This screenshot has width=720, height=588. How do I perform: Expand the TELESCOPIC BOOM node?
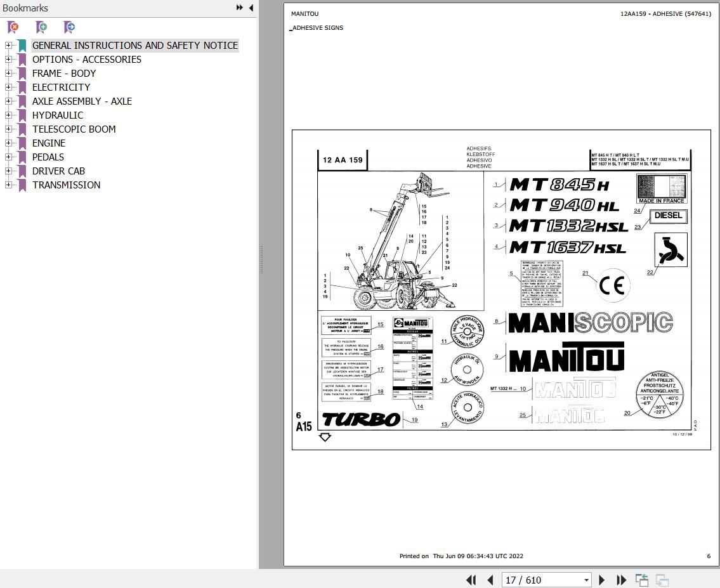[8, 129]
